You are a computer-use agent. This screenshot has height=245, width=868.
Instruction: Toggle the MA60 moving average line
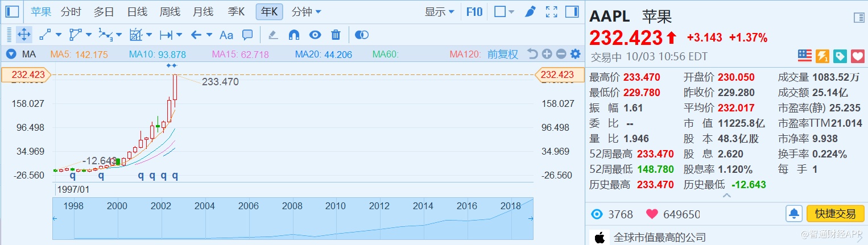tap(386, 55)
